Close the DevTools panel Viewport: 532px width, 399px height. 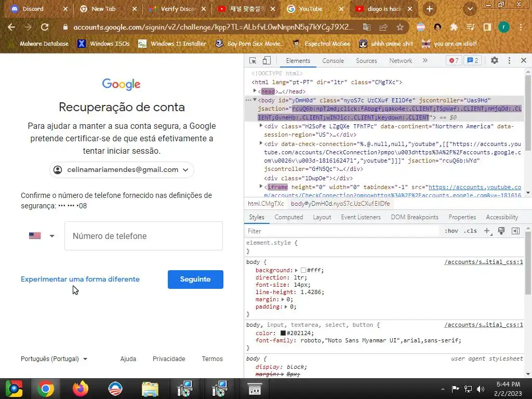click(x=524, y=60)
